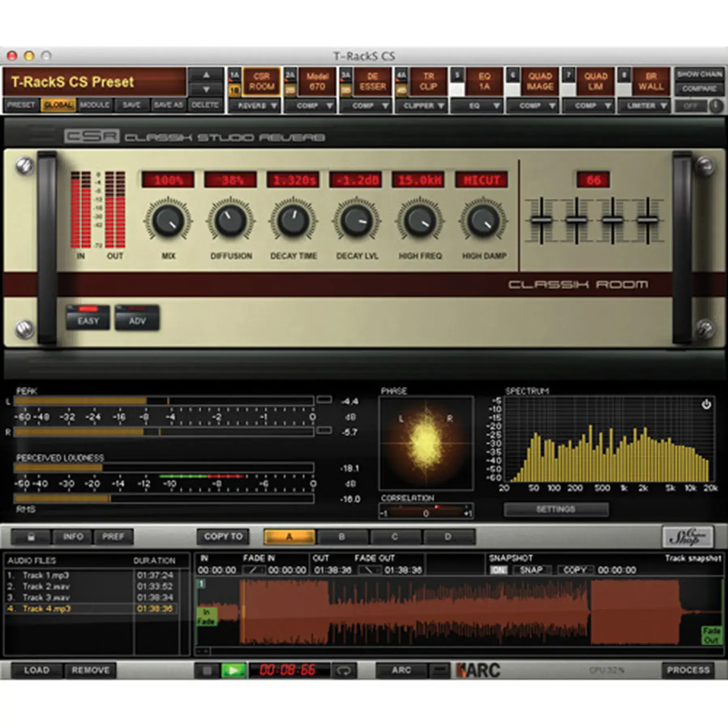Toggle snapshot ON switch
The width and height of the screenshot is (728, 728).
point(499,570)
